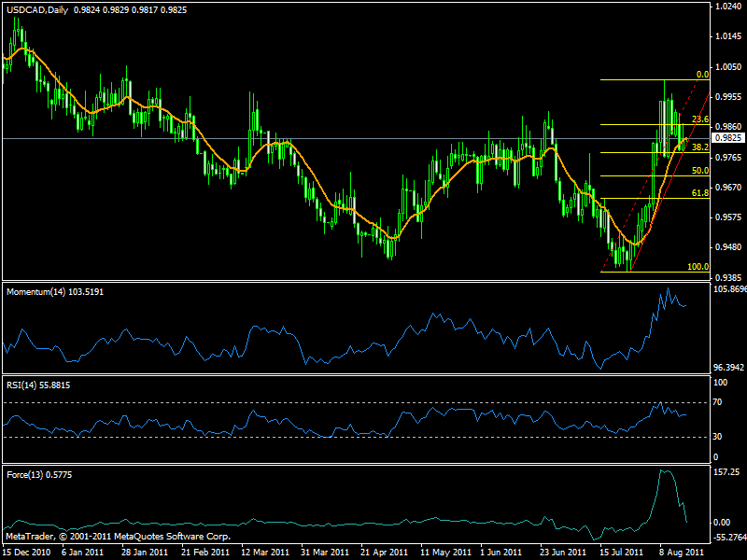The height and width of the screenshot is (560, 747).
Task: Click the Force scale value 0.00
Action: 722,523
